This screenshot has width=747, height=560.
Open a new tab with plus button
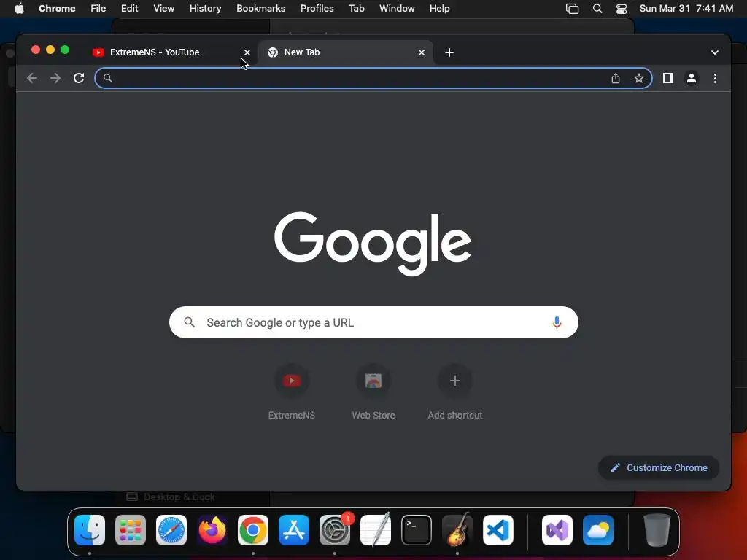[449, 52]
